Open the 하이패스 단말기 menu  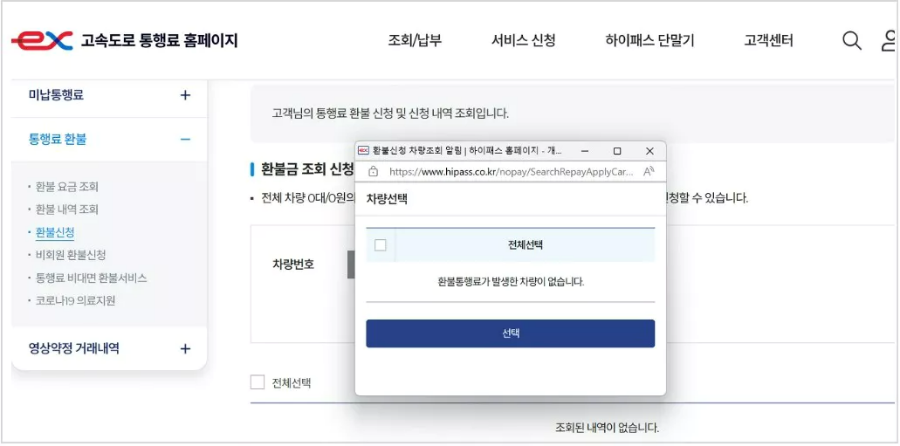point(649,41)
